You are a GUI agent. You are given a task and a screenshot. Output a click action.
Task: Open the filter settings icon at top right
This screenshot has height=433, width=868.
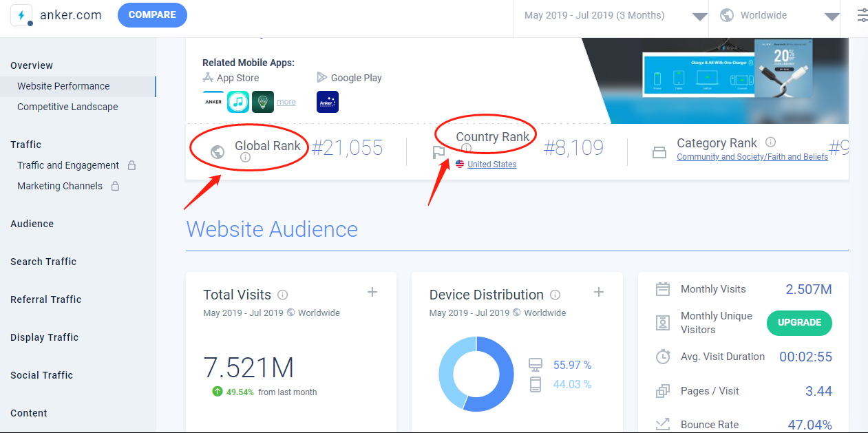point(862,15)
